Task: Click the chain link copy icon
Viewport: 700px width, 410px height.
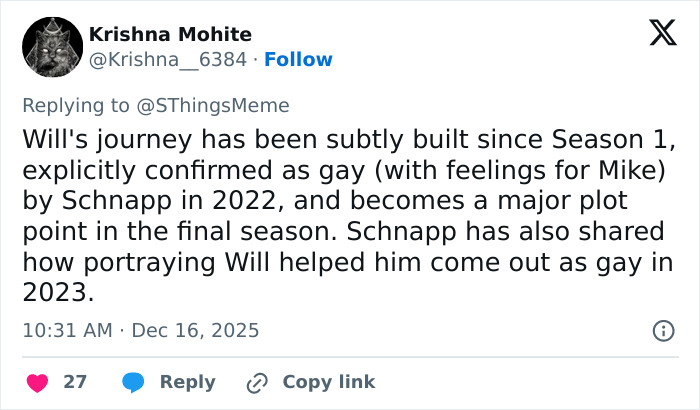Action: pyautogui.click(x=258, y=382)
